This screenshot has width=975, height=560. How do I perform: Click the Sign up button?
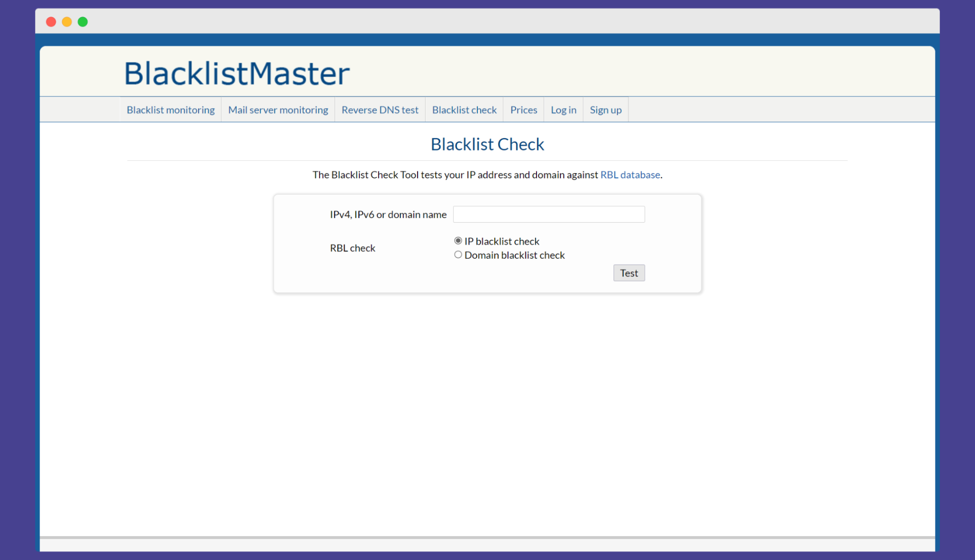605,109
